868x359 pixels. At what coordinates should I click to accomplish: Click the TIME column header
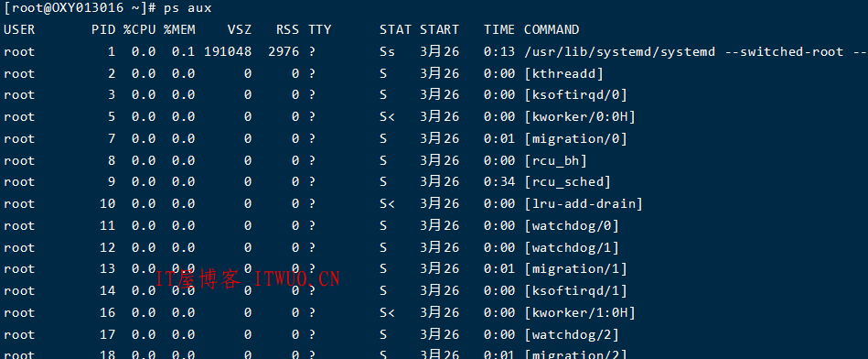pos(499,29)
